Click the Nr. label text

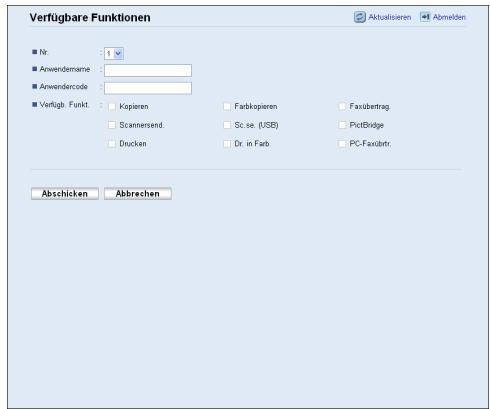click(44, 52)
